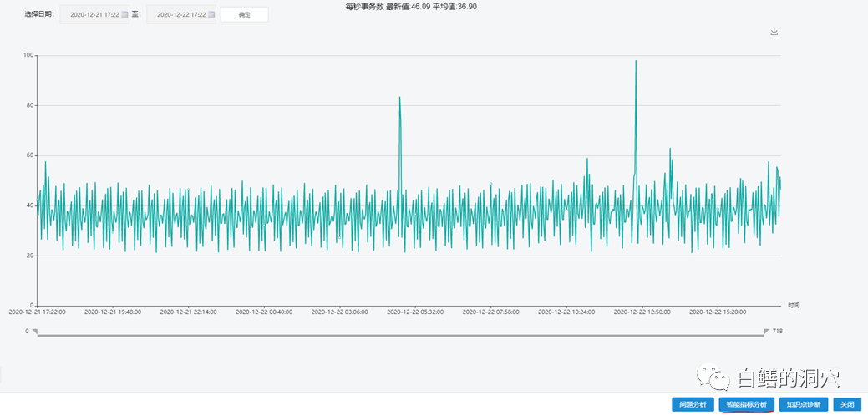The image size is (868, 416).
Task: Click the highest spike peak near 12:50
Action: point(636,61)
